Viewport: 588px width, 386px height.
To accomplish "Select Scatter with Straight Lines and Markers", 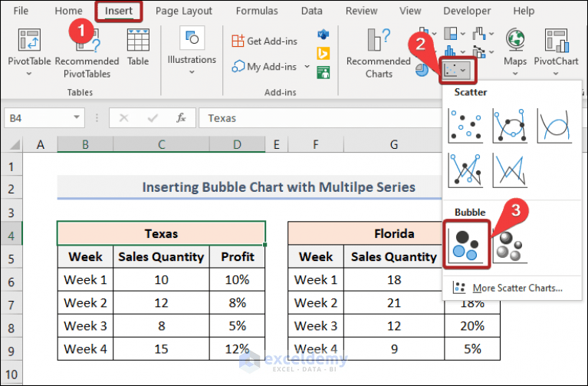I will tap(465, 170).
